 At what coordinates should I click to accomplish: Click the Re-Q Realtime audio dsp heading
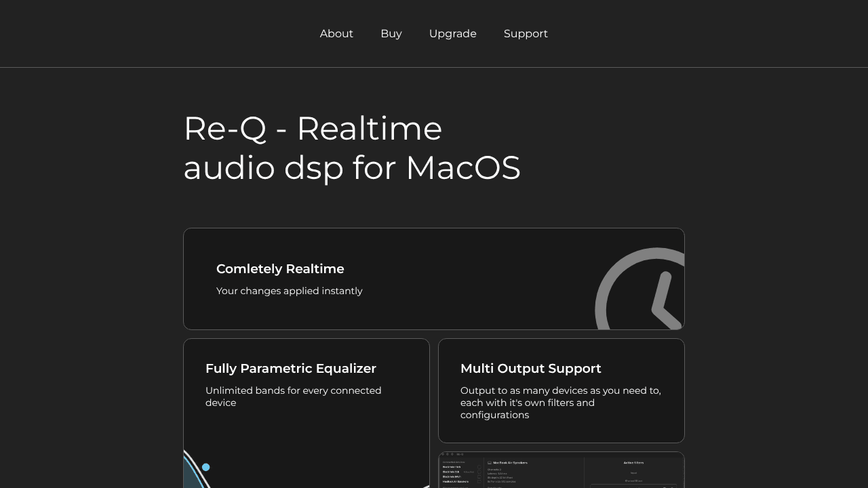[x=352, y=148]
